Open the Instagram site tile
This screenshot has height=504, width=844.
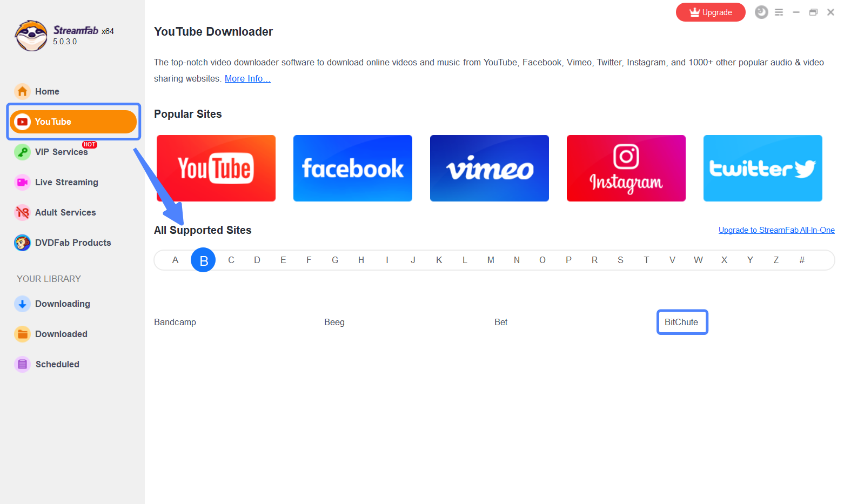click(x=626, y=168)
